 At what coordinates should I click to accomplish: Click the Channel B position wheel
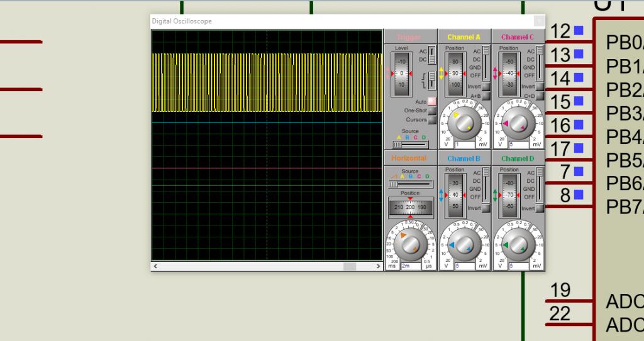click(455, 195)
